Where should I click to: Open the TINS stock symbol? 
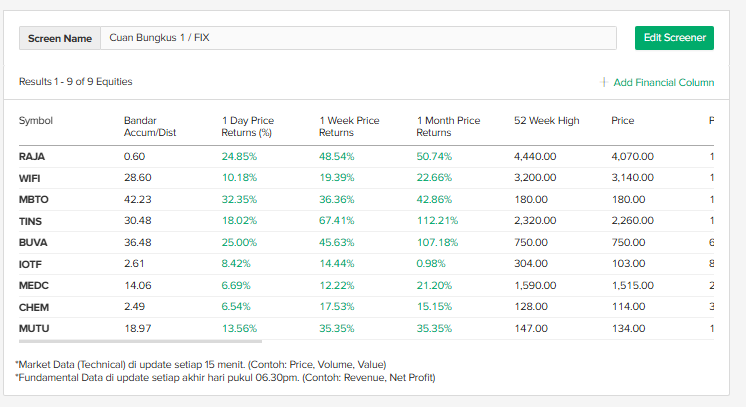pos(31,220)
